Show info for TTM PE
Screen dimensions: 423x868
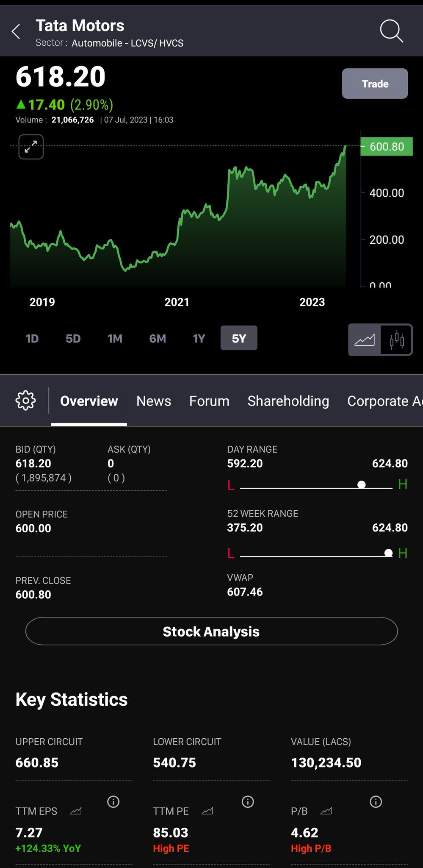248,801
